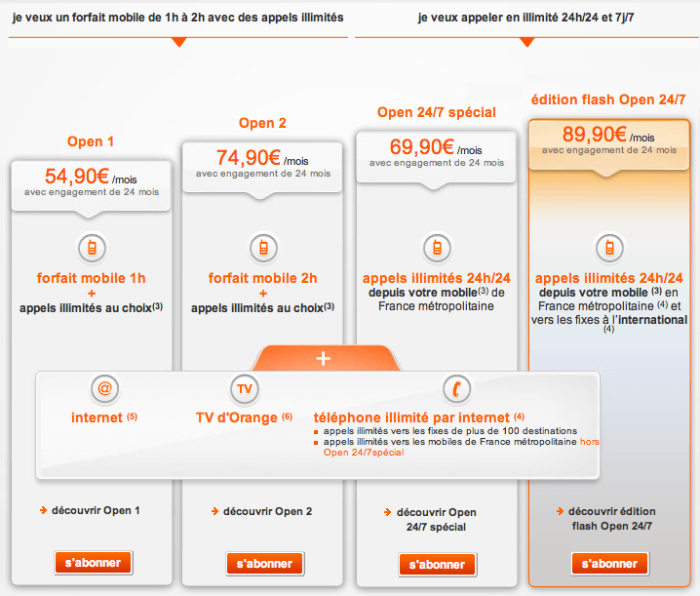The height and width of the screenshot is (596, 700).
Task: Click the mobile phone icon under Open 2
Action: (263, 248)
